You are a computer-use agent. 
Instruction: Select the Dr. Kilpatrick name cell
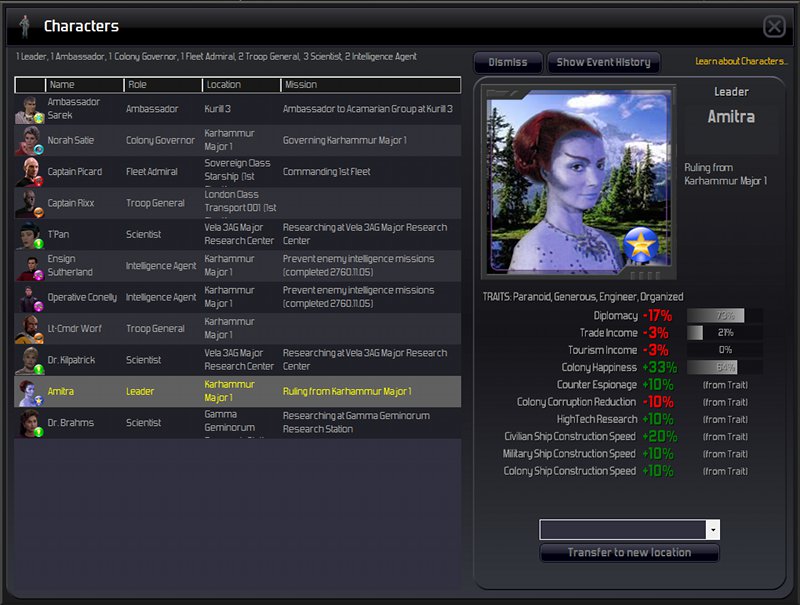(x=71, y=360)
